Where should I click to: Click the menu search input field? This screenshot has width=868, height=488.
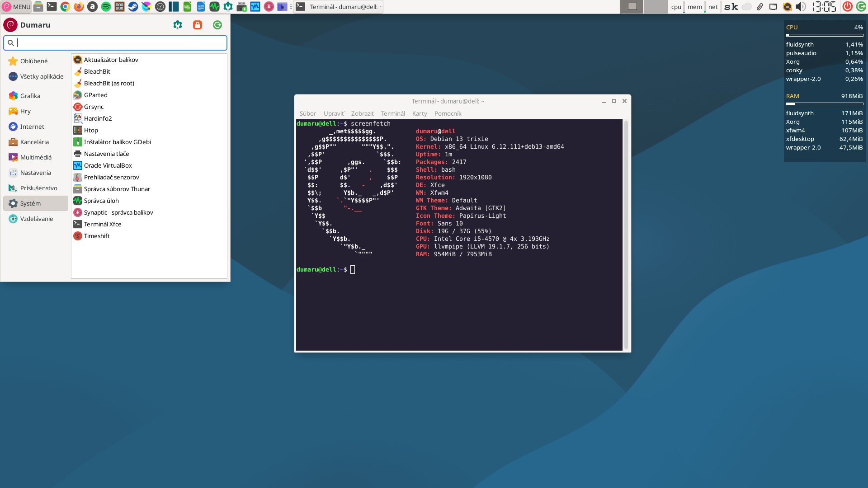[x=115, y=43]
